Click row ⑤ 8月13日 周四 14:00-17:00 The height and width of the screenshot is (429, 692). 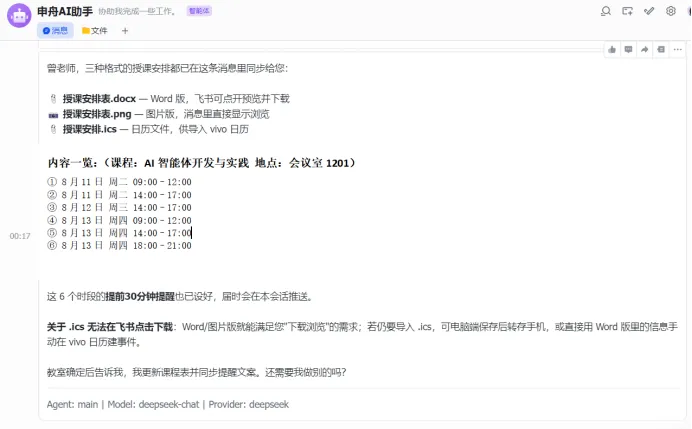point(119,233)
